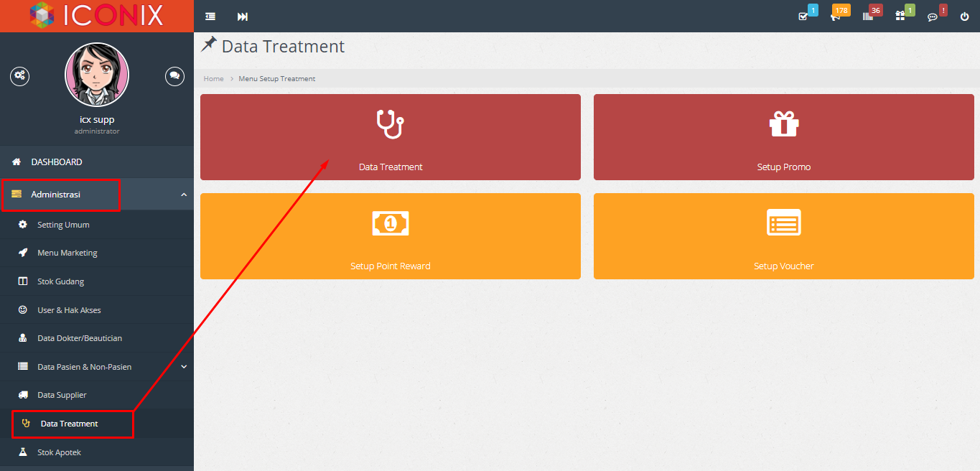This screenshot has width=980, height=471.
Task: Open the Setup Promo tile
Action: coord(784,137)
